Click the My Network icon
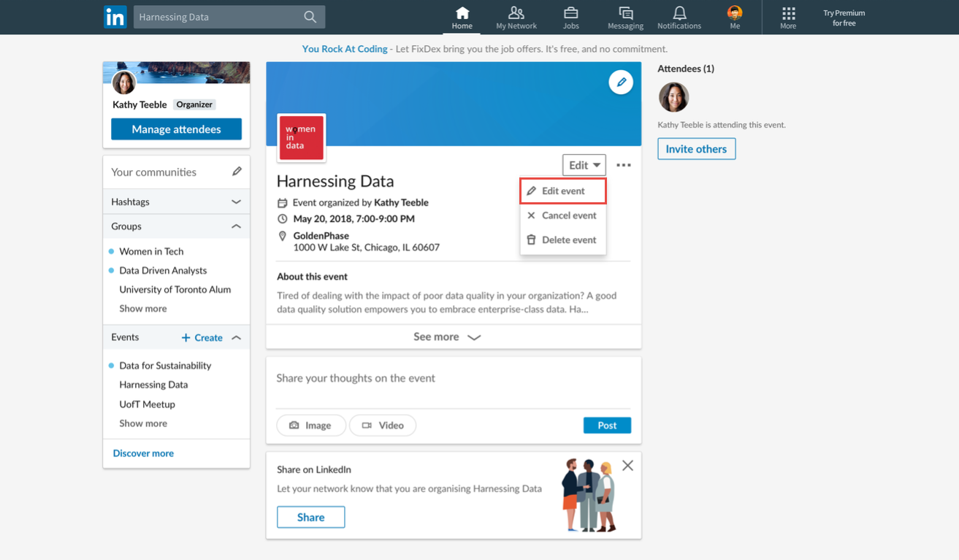Viewport: 959px width, 560px height. 516,16
